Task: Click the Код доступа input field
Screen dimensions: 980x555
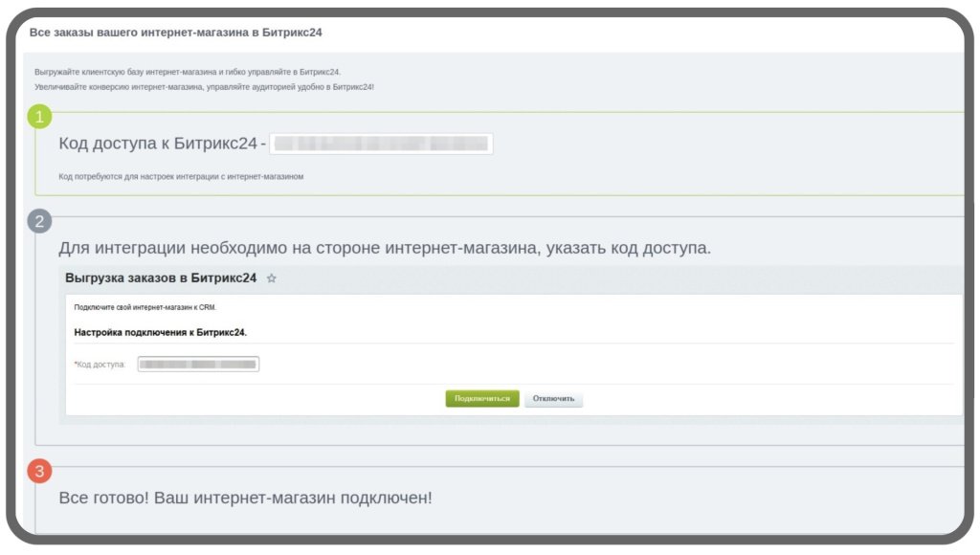Action: click(x=198, y=364)
